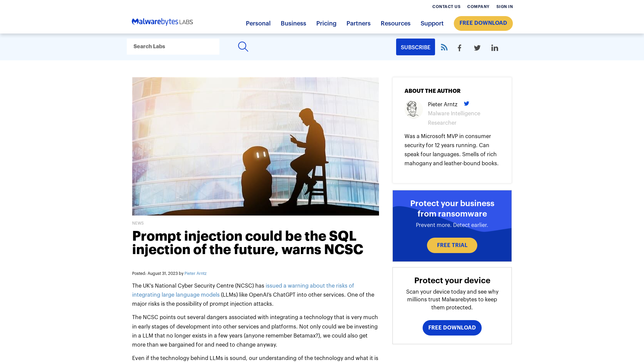Image resolution: width=644 pixels, height=362 pixels.
Task: Click SUBSCRIBE button in top bar
Action: pos(415,47)
